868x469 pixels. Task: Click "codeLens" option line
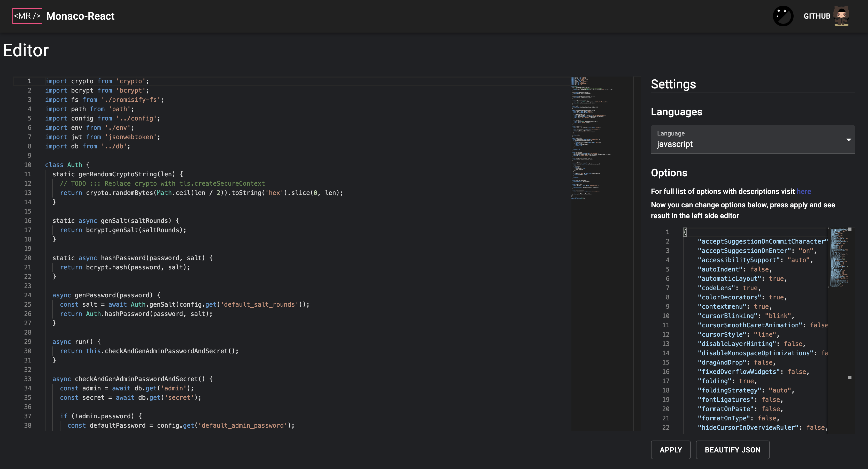click(729, 288)
